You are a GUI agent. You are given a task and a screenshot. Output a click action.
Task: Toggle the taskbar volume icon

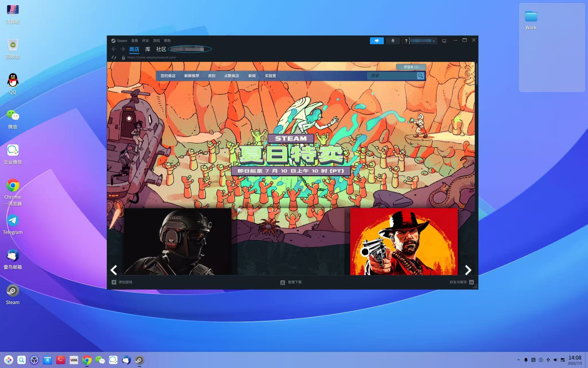[555, 360]
